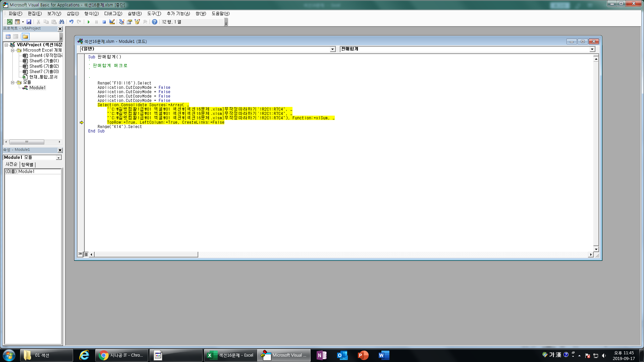Click the Save floppy disk icon
This screenshot has height=362, width=644.
point(29,22)
